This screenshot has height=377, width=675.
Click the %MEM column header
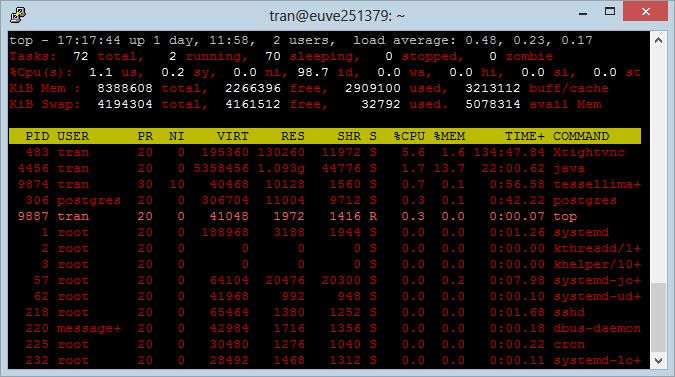[449, 136]
